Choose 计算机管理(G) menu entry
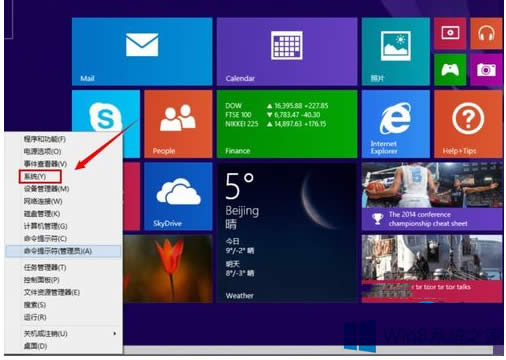 tap(63, 226)
